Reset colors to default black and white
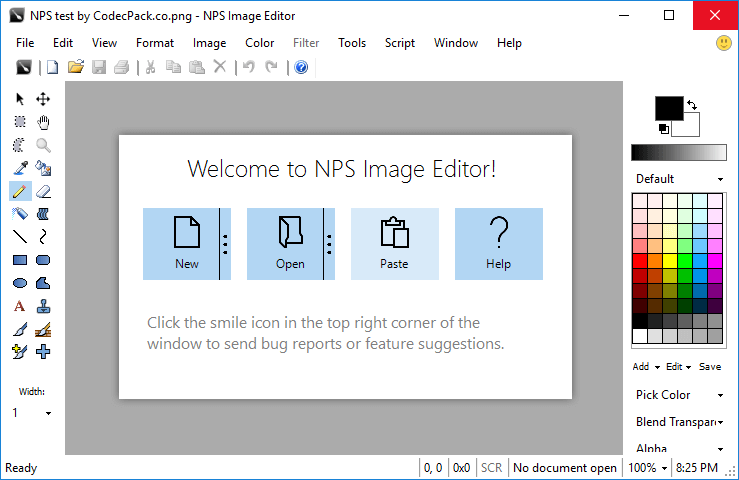The width and height of the screenshot is (739, 480). [x=663, y=128]
